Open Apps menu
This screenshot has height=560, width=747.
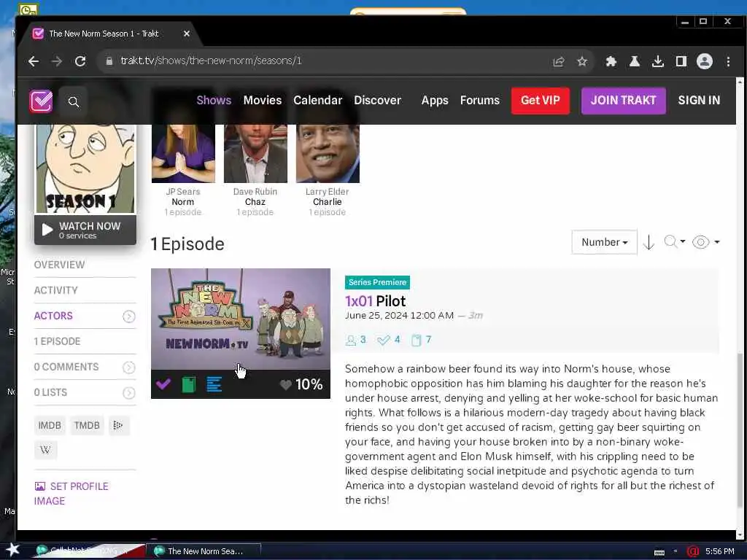[435, 101]
